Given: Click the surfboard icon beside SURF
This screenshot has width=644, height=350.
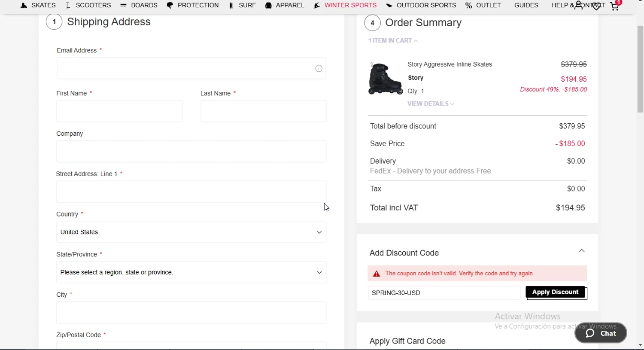Looking at the screenshot, I should (231, 6).
